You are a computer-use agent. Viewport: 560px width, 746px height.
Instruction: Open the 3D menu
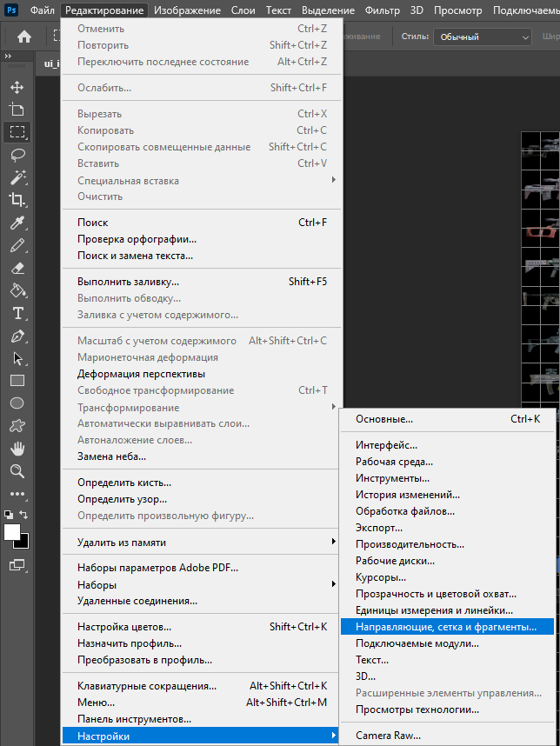coord(417,10)
